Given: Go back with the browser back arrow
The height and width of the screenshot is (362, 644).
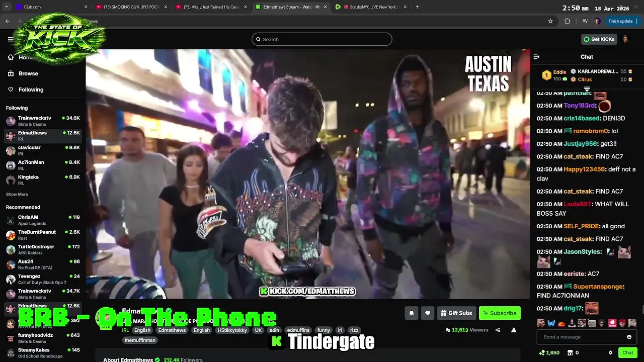Looking at the screenshot, I should coord(8,21).
